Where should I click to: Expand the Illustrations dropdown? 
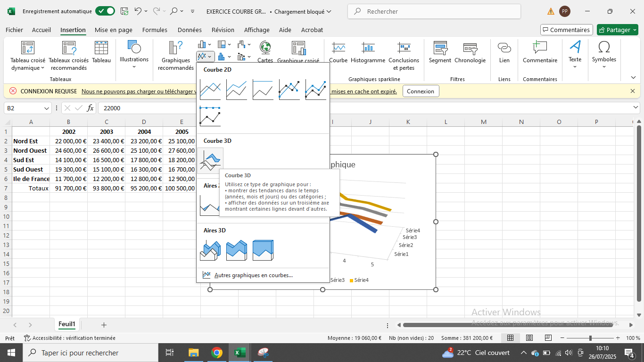tap(134, 54)
